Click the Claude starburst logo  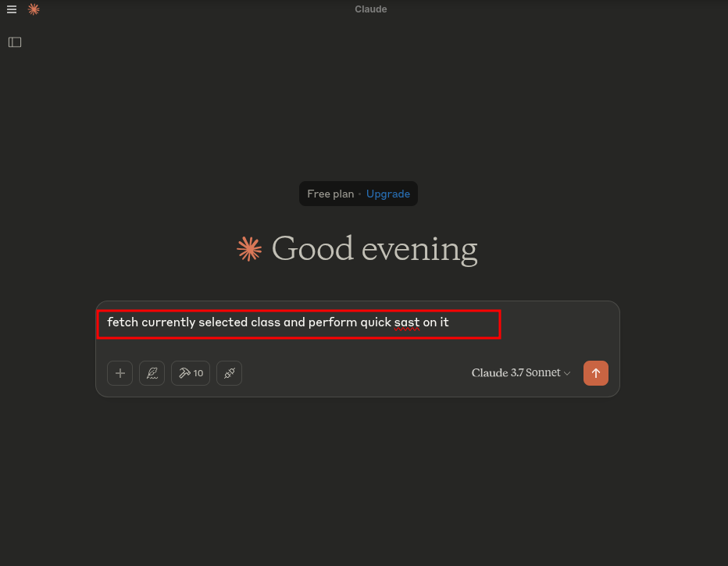pos(33,9)
